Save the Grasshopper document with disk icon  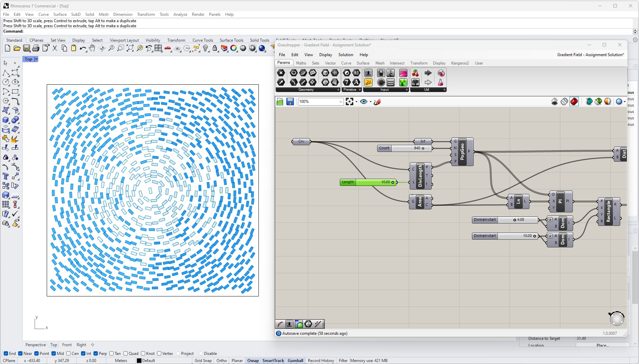coord(290,102)
